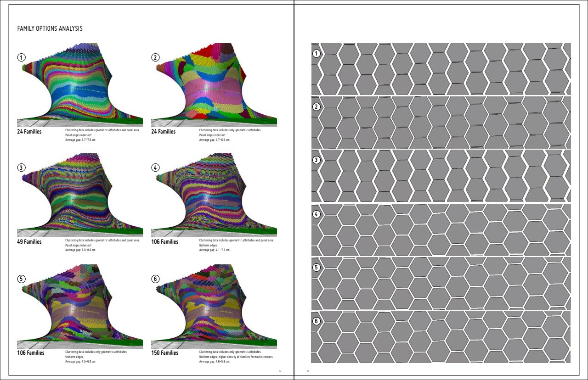Open hexagon panel strip number 2

tap(441, 123)
